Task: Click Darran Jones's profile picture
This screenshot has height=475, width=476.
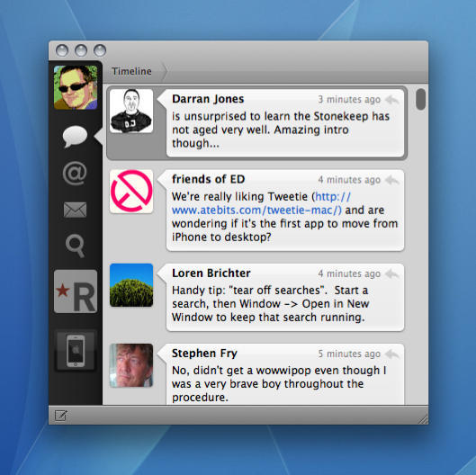Action: (x=131, y=111)
